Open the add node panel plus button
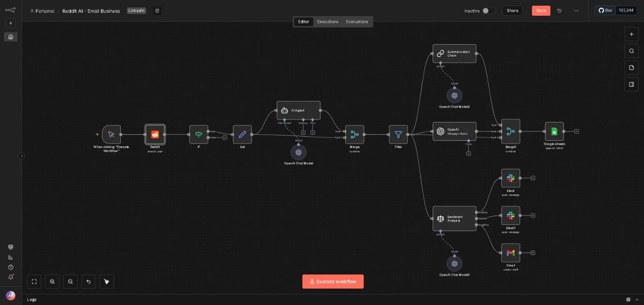The height and width of the screenshot is (305, 644). (632, 35)
